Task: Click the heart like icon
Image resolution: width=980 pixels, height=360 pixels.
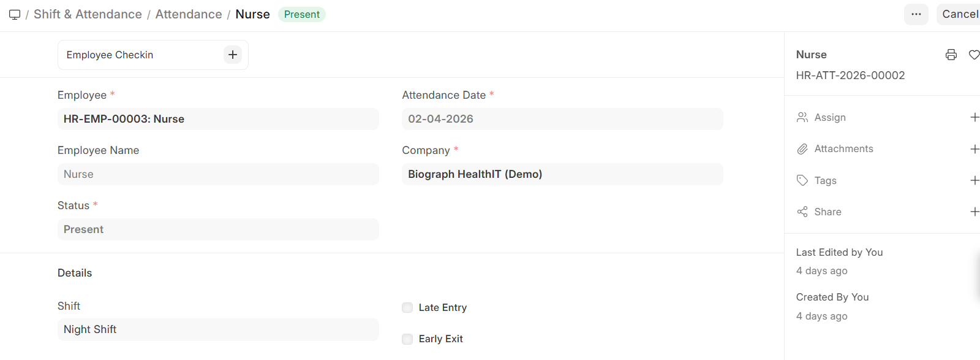Action: pos(974,55)
